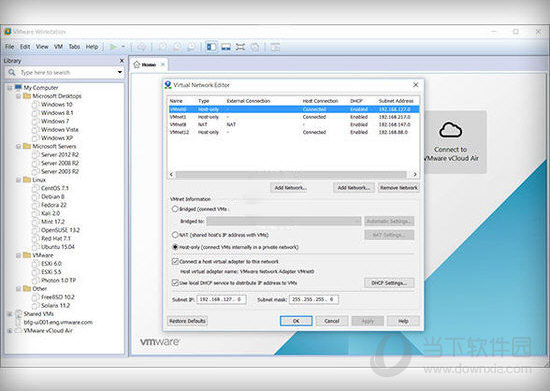Click the Send Ctrl+Alt+Del toolbar icon

coord(141,47)
